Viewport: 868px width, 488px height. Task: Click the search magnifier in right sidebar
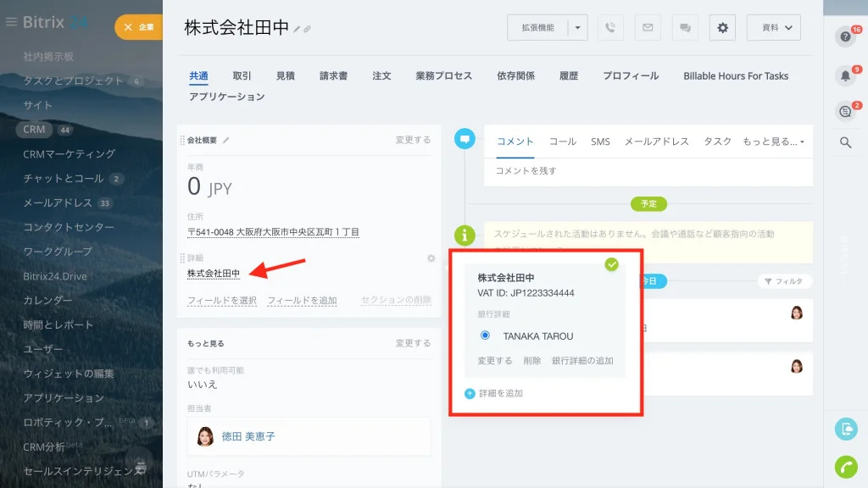pos(845,142)
